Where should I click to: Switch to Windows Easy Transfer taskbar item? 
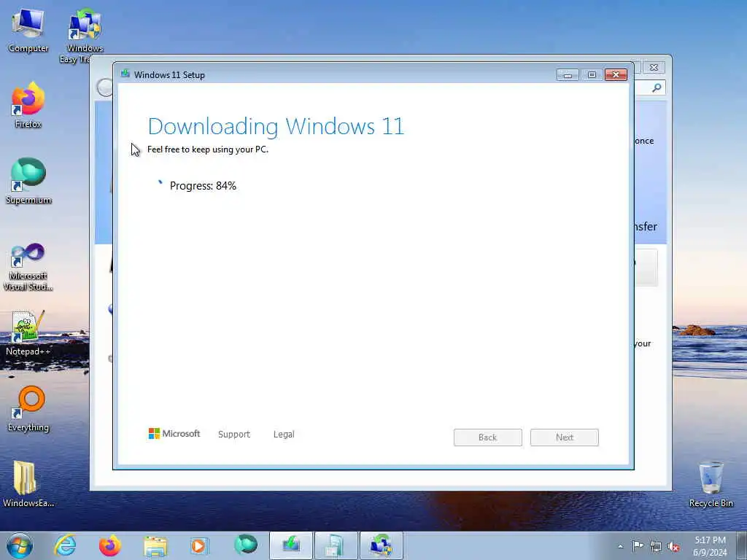381,545
